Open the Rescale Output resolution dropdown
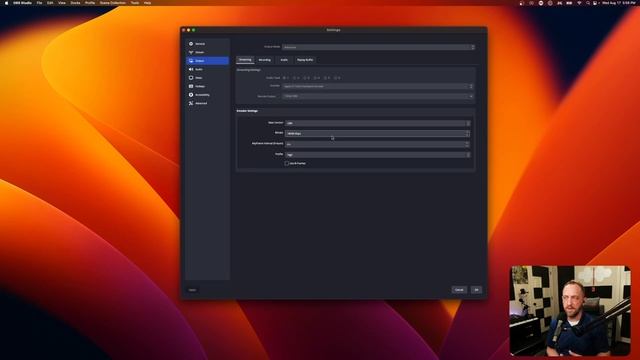 [378, 96]
